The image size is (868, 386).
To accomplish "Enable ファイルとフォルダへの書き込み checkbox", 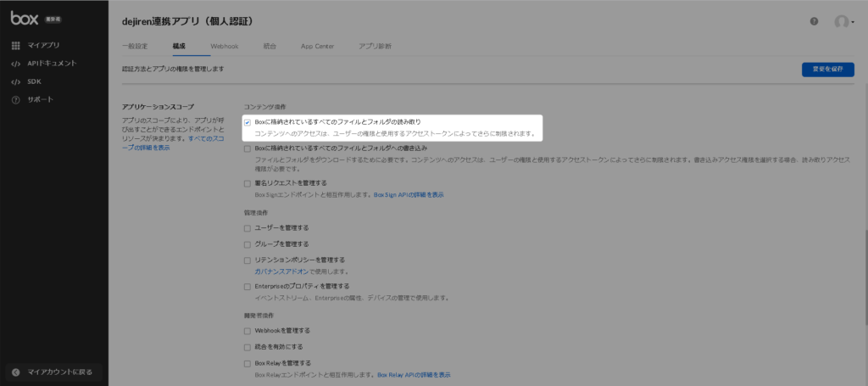I will [x=248, y=149].
